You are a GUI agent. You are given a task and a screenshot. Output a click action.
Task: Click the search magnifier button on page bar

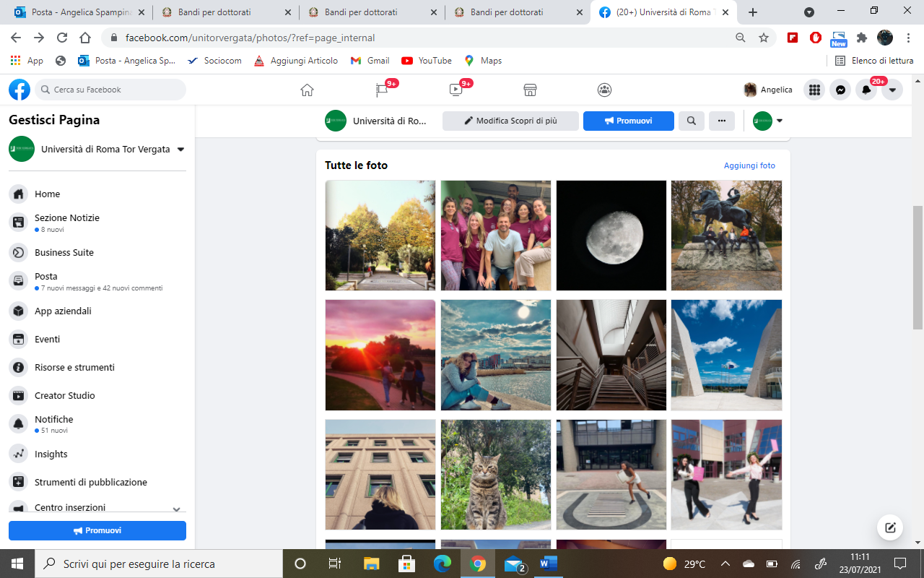point(691,121)
